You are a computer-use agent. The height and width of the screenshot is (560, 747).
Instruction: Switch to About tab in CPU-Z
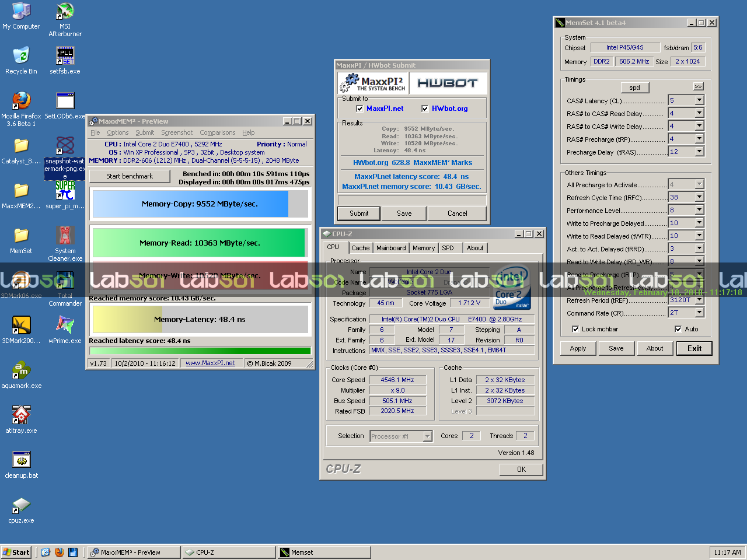click(x=475, y=248)
